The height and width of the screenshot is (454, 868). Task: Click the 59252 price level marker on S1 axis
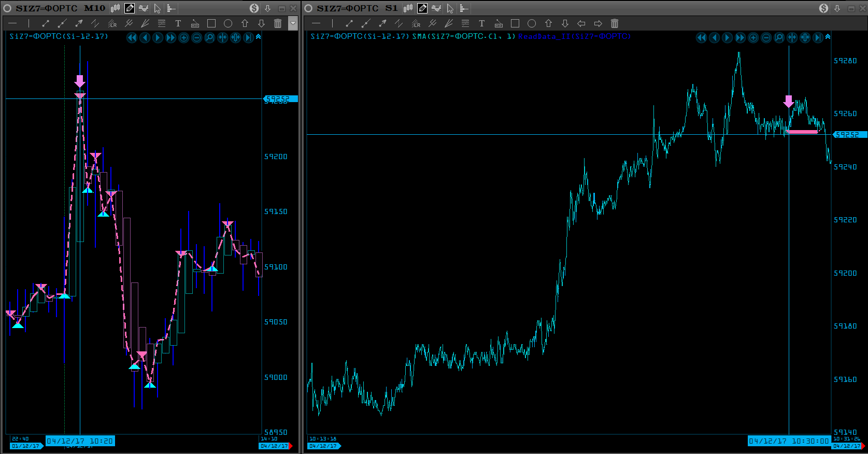click(x=849, y=135)
